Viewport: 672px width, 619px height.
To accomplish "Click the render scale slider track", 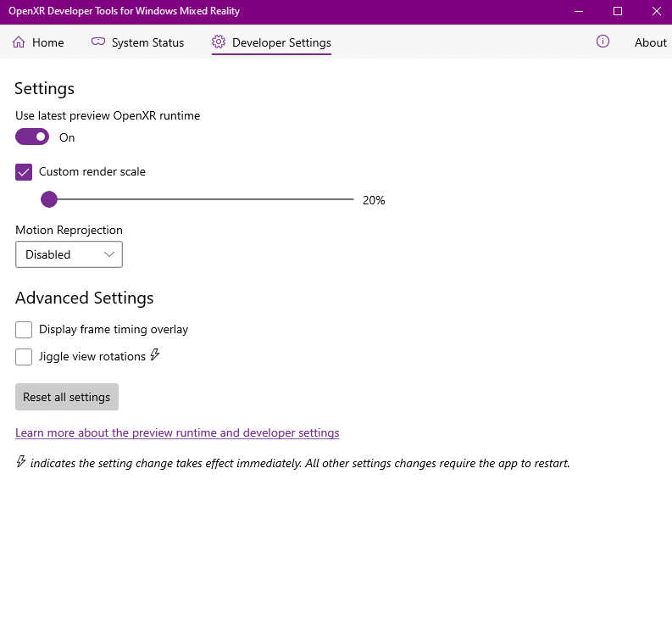I will (x=197, y=199).
